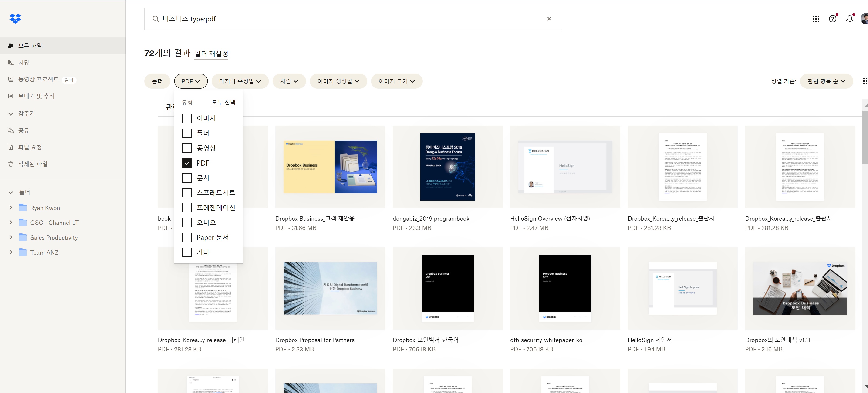Check the 스프레드시트 checkbox
Image resolution: width=868 pixels, height=393 pixels.
(x=187, y=193)
